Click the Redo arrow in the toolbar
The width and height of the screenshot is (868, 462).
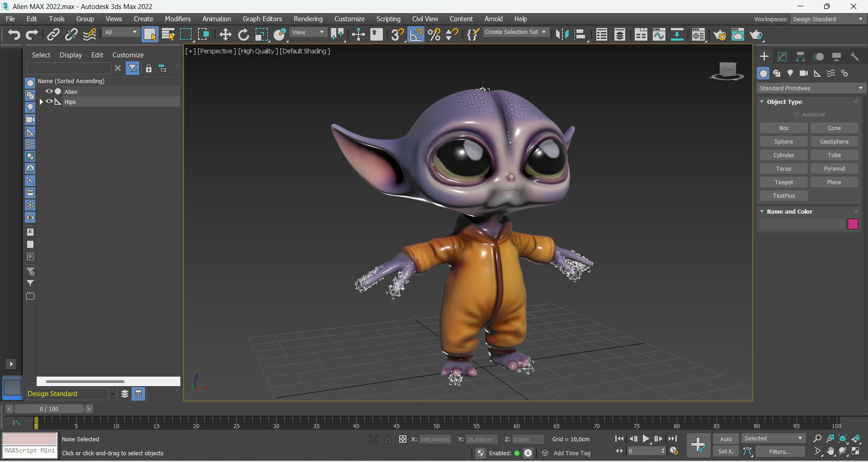(32, 34)
